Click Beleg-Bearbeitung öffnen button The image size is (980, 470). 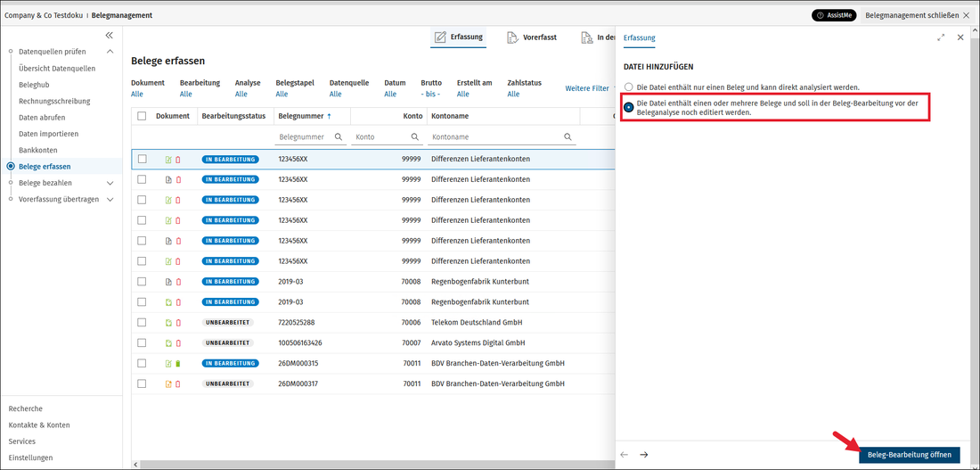[x=910, y=455]
